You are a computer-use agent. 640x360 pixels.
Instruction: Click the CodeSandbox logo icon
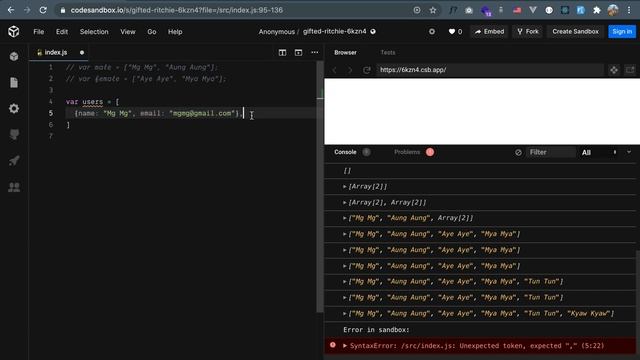(13, 31)
